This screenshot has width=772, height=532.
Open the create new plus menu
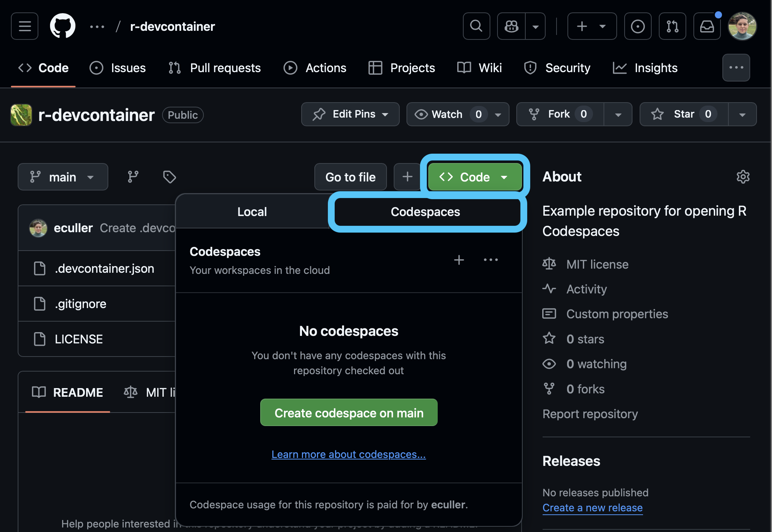(592, 26)
